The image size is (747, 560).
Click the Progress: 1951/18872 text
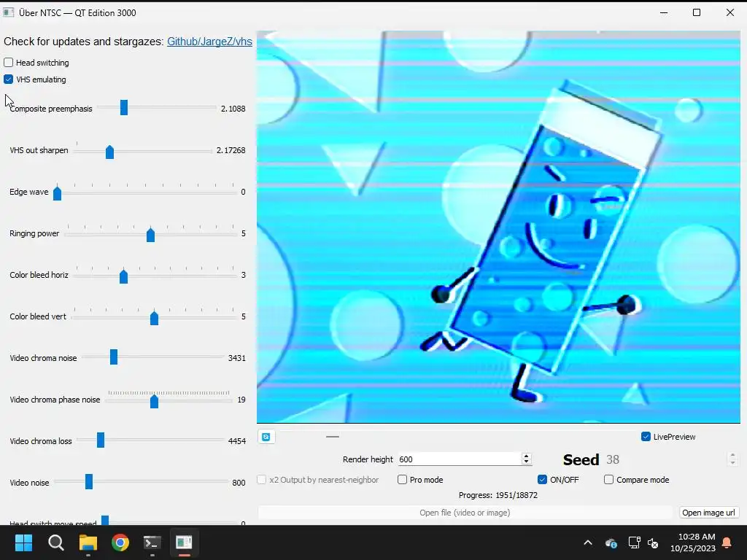pos(498,495)
